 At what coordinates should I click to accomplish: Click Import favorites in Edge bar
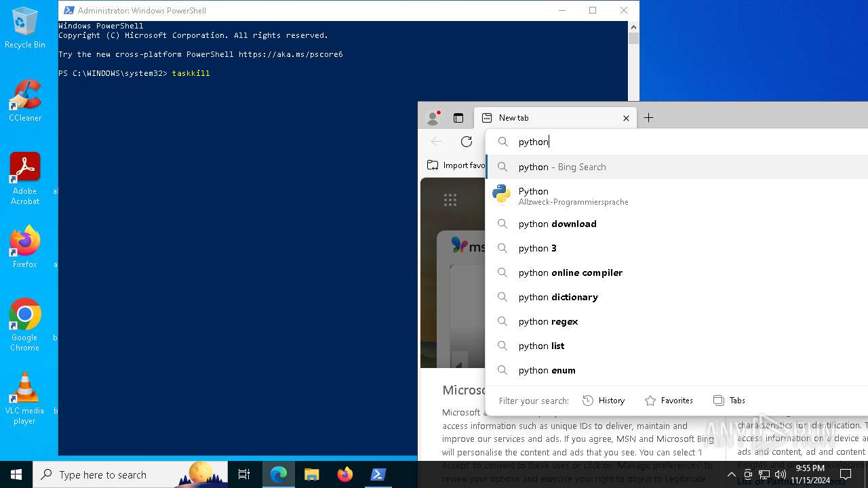tap(456, 165)
